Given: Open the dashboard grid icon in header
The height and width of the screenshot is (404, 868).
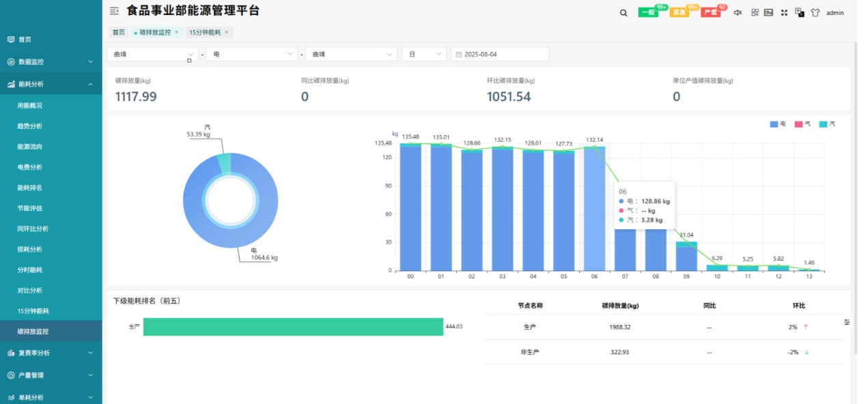Looking at the screenshot, I should (x=755, y=12).
